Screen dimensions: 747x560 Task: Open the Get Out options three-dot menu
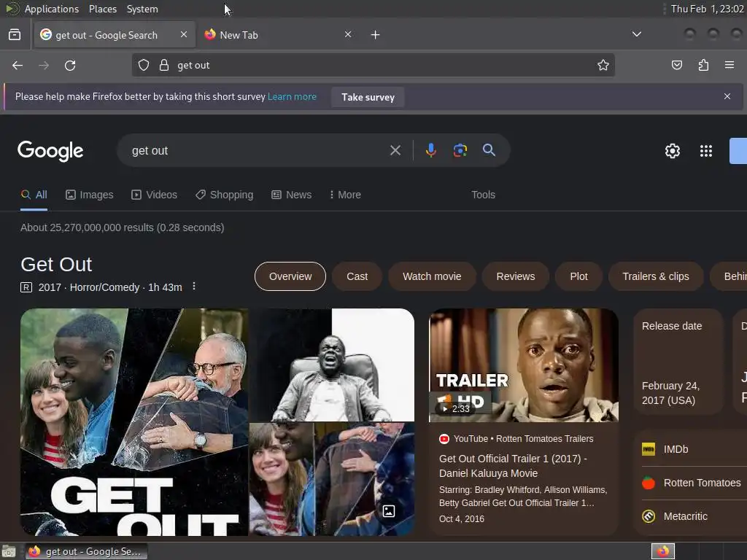click(193, 286)
